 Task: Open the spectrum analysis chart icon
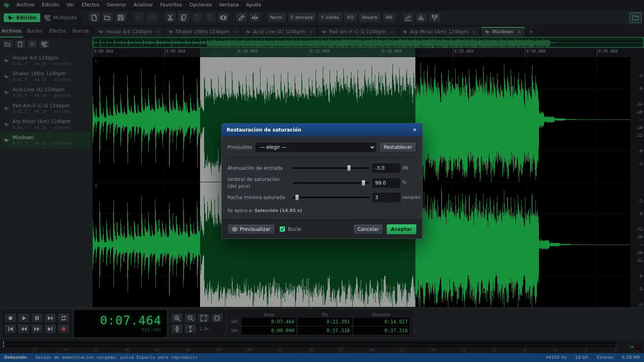coord(421,18)
